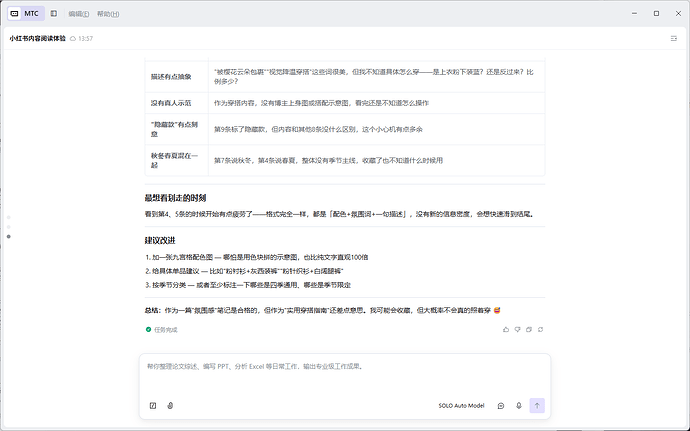Screen dimensions: 690x431
Task: Select the MTC tab label
Action: 31,14
